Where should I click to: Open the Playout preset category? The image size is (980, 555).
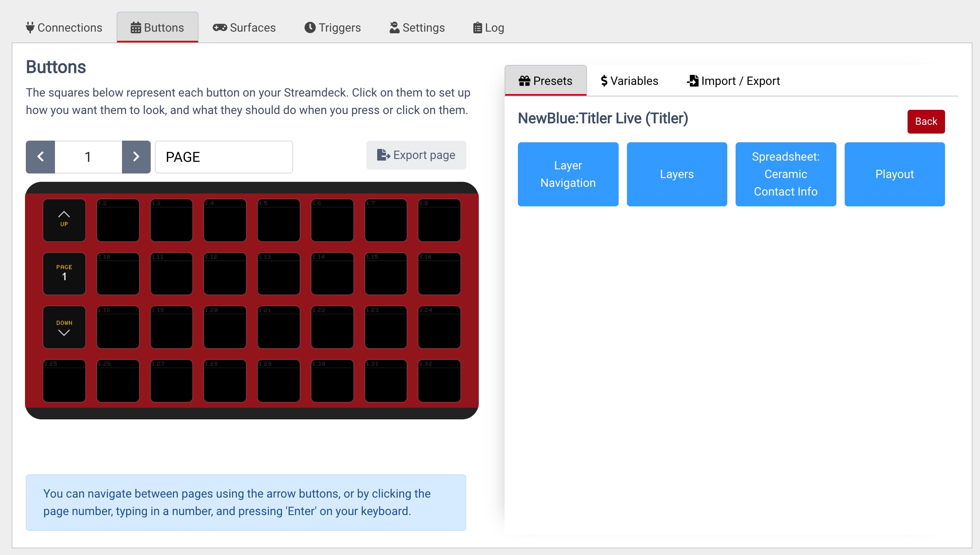(895, 174)
